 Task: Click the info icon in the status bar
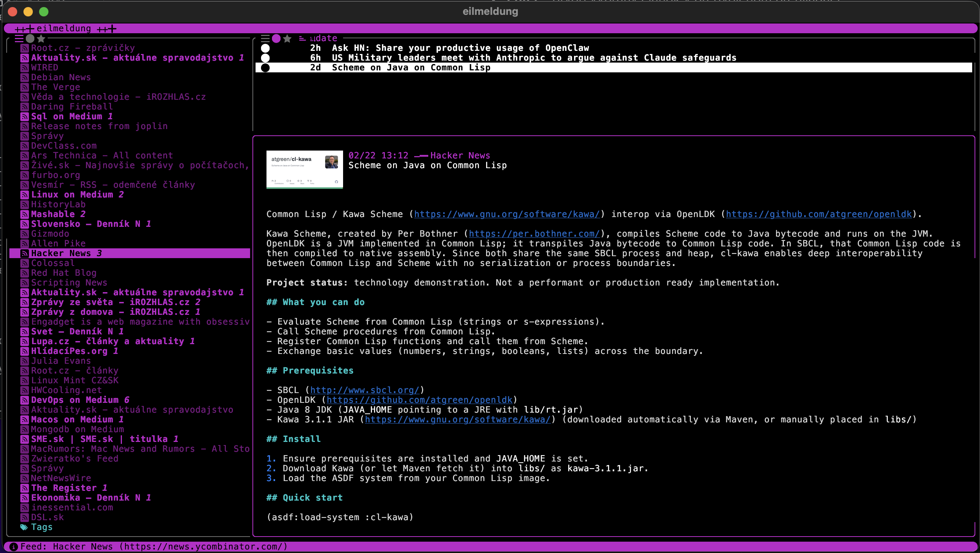point(13,547)
